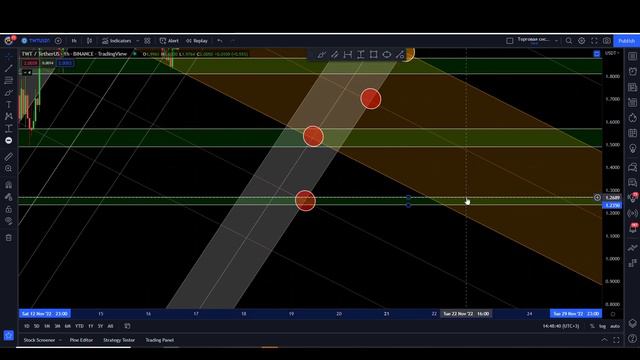This screenshot has width=640, height=360.
Task: Expand the indicators favorites arrow
Action: point(138,41)
